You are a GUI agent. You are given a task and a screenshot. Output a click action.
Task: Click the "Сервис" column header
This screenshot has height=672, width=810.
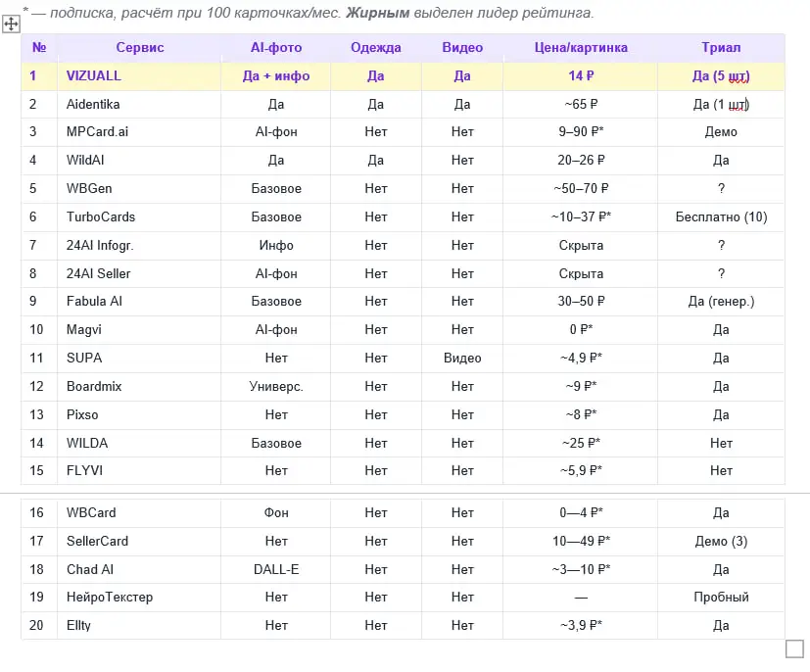(140, 48)
